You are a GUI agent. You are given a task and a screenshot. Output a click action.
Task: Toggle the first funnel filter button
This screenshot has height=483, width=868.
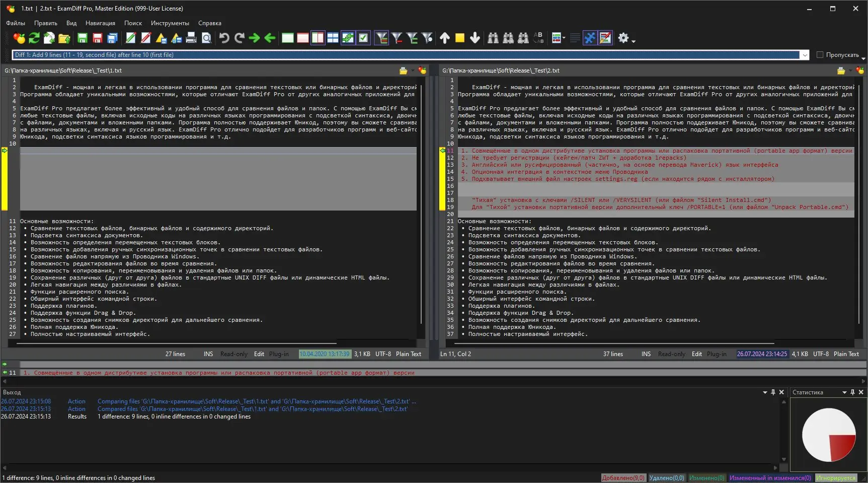(x=381, y=38)
